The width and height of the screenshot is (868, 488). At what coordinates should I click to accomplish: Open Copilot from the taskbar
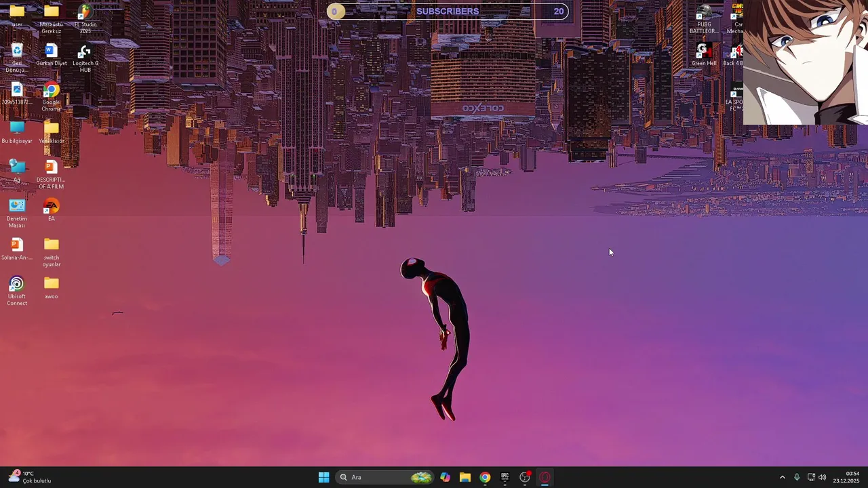click(445, 477)
